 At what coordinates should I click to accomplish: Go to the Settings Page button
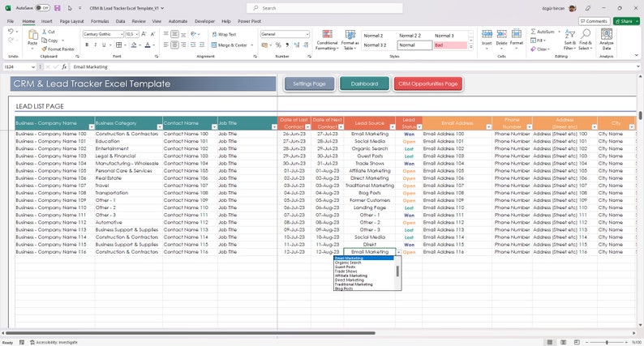click(309, 83)
